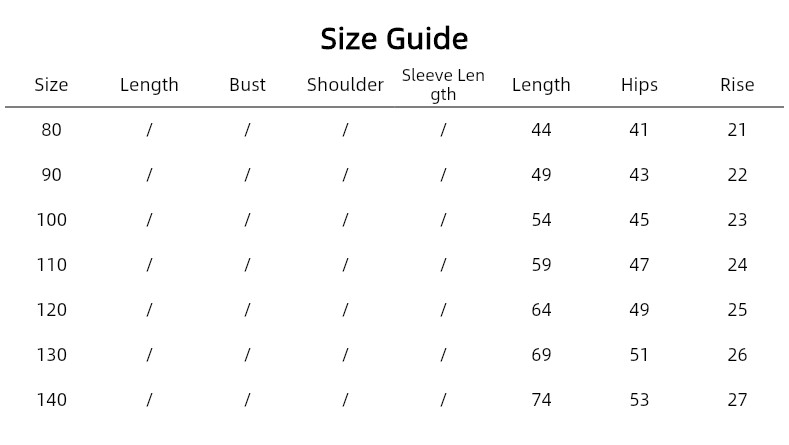Click the length value 44
The image size is (789, 445).
click(x=541, y=130)
